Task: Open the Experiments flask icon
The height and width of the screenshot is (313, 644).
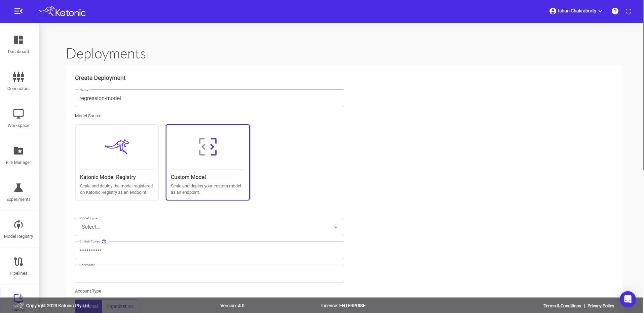Action: [18, 188]
